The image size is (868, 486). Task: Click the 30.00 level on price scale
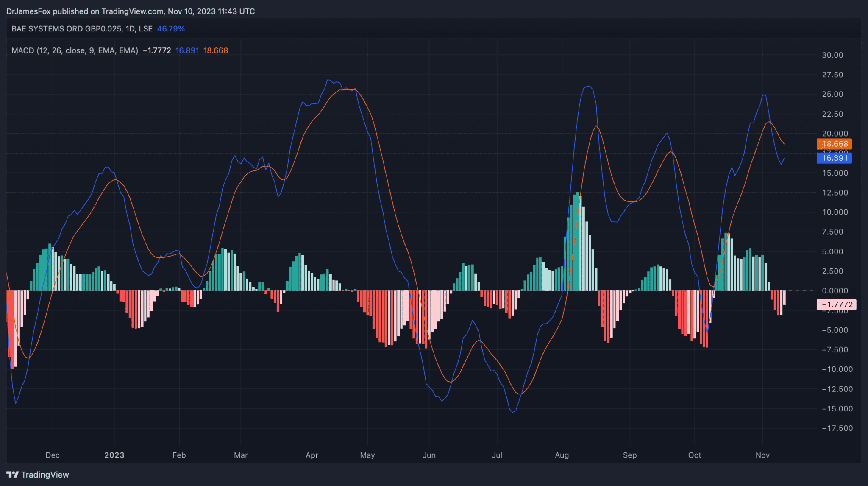[x=832, y=55]
